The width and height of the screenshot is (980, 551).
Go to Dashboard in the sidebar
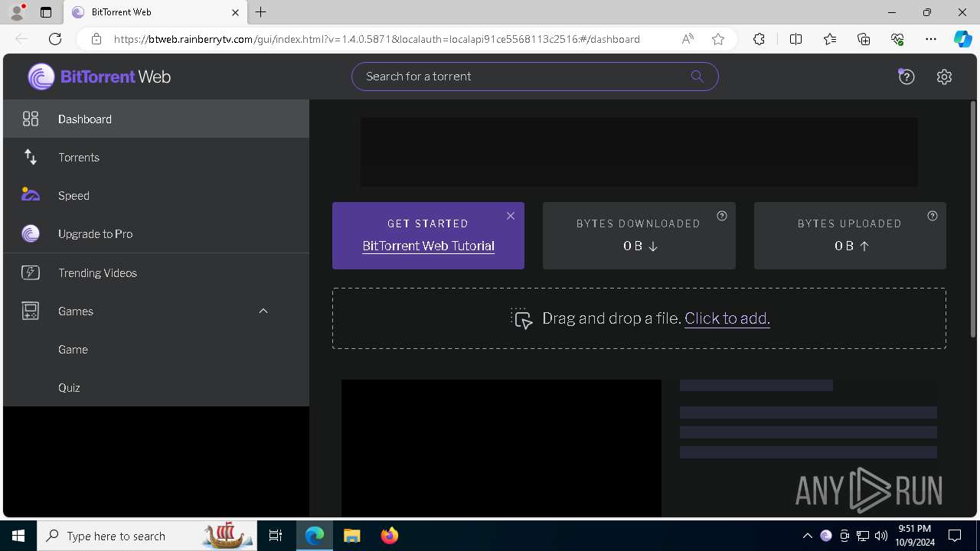click(156, 119)
